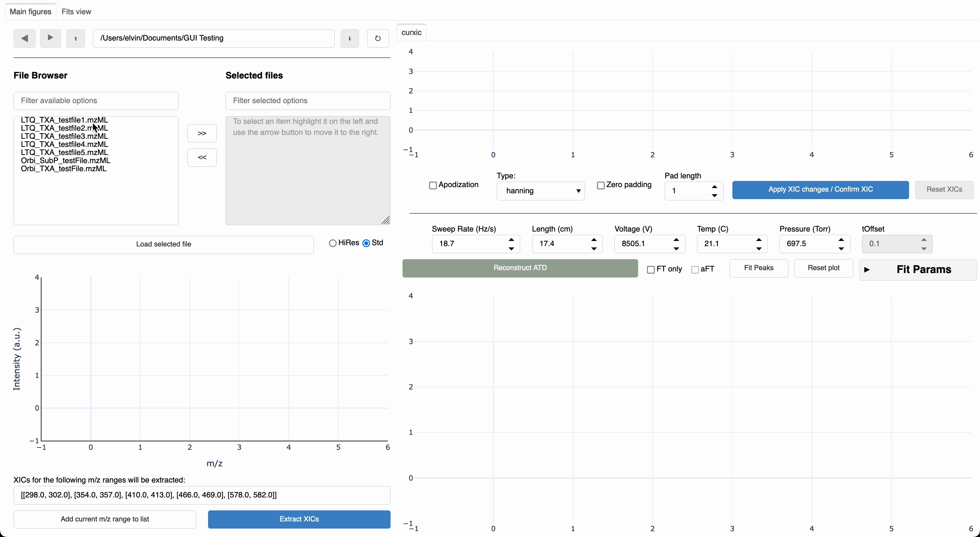The image size is (980, 537).
Task: Switch to the Fits view tab
Action: click(x=76, y=11)
